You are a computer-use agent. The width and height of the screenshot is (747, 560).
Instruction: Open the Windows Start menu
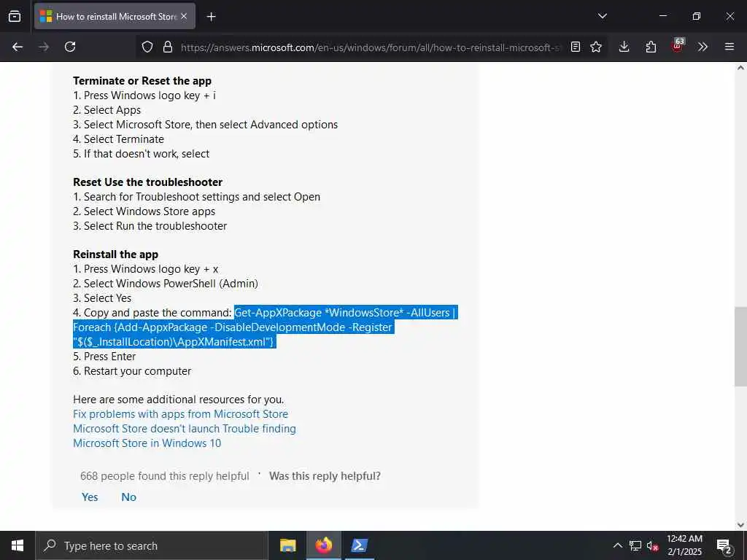pos(18,545)
